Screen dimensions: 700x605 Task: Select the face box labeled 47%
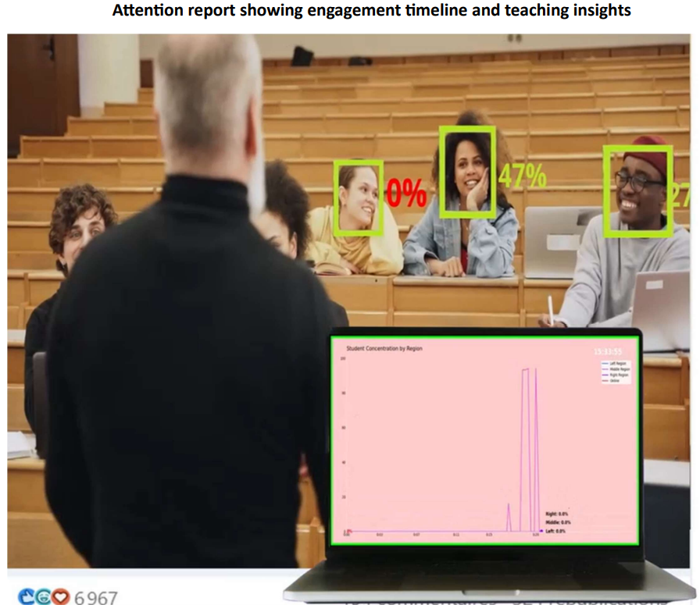[x=467, y=172]
